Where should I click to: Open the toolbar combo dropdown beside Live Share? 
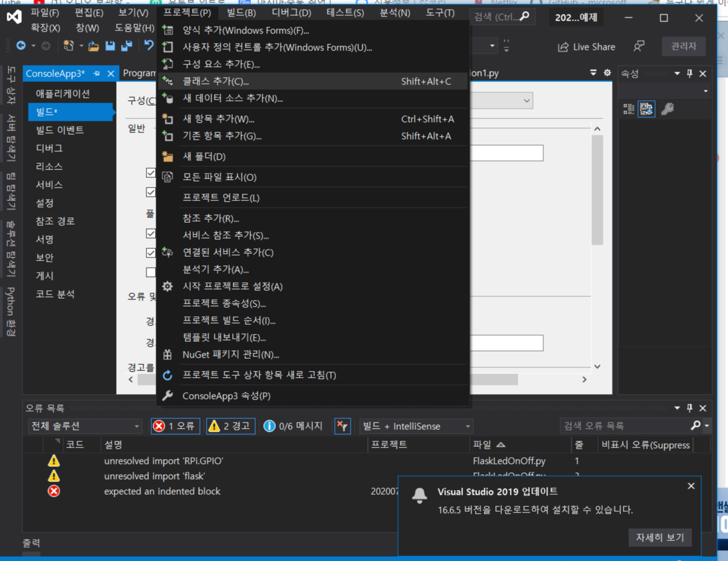(x=492, y=46)
